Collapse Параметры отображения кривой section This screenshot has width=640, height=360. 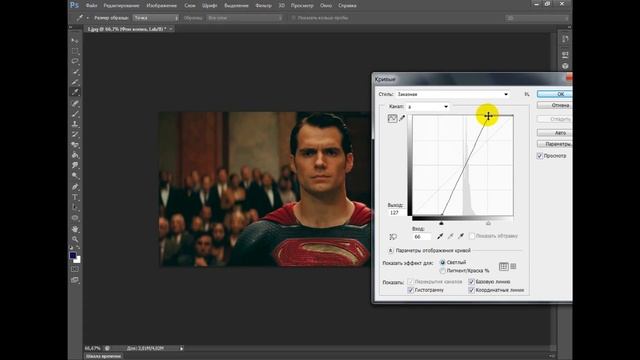point(391,250)
